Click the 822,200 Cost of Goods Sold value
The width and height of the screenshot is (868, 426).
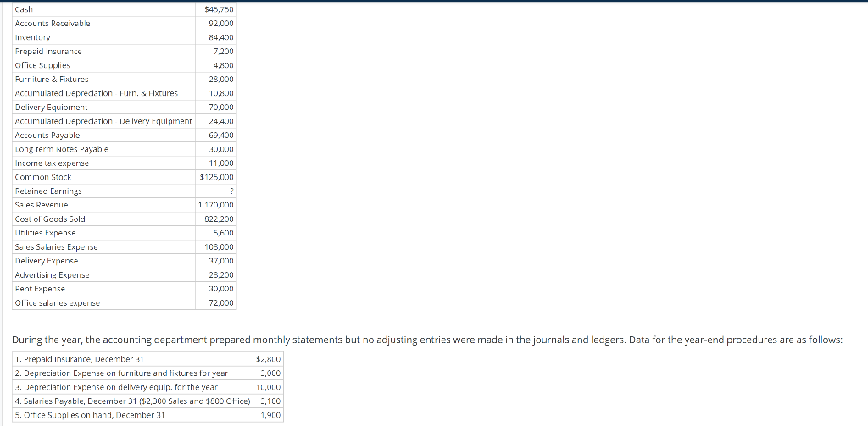220,219
